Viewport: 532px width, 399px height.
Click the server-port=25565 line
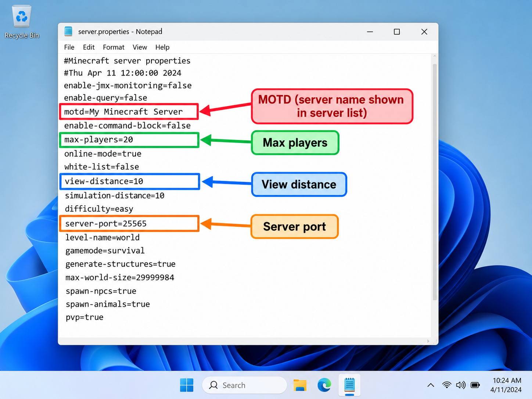click(x=106, y=224)
